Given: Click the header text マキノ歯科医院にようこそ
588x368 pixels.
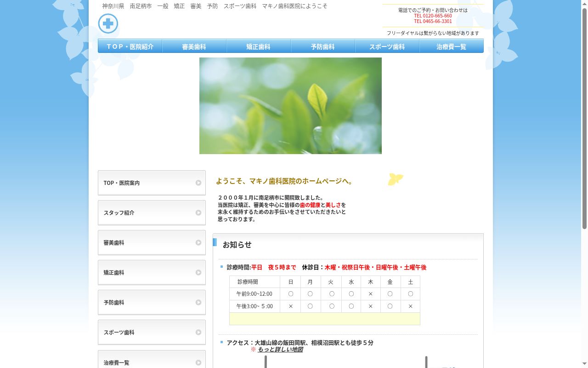Looking at the screenshot, I should point(295,6).
